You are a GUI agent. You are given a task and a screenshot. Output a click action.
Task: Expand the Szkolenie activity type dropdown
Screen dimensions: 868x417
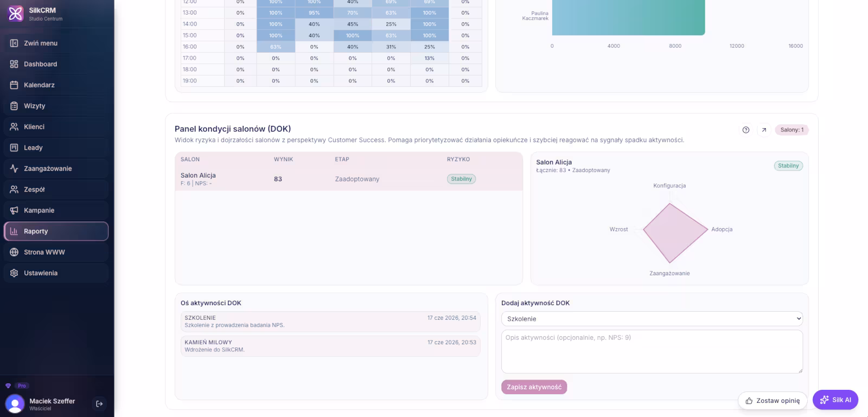pos(652,319)
